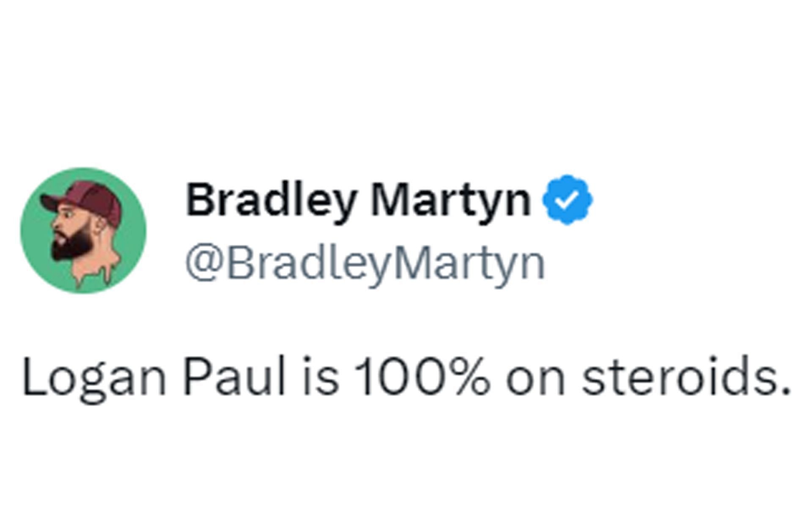Screen dimensions: 812x508
Task: Click the @ symbol in the handle
Action: (x=204, y=263)
